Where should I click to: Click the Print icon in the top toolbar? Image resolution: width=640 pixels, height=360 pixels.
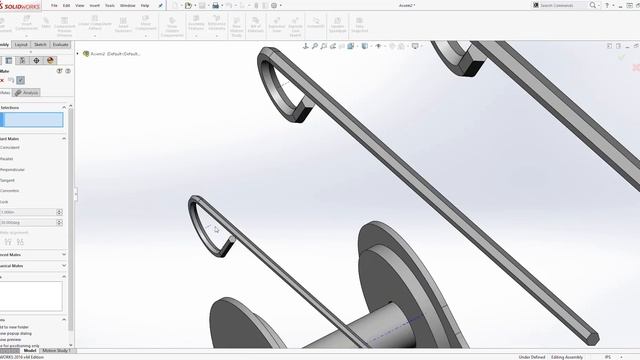[216, 5]
